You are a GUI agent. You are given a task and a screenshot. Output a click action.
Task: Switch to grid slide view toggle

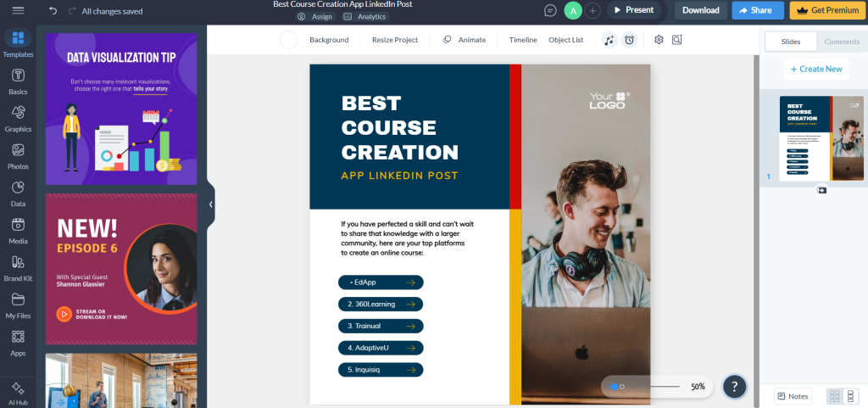pos(834,396)
